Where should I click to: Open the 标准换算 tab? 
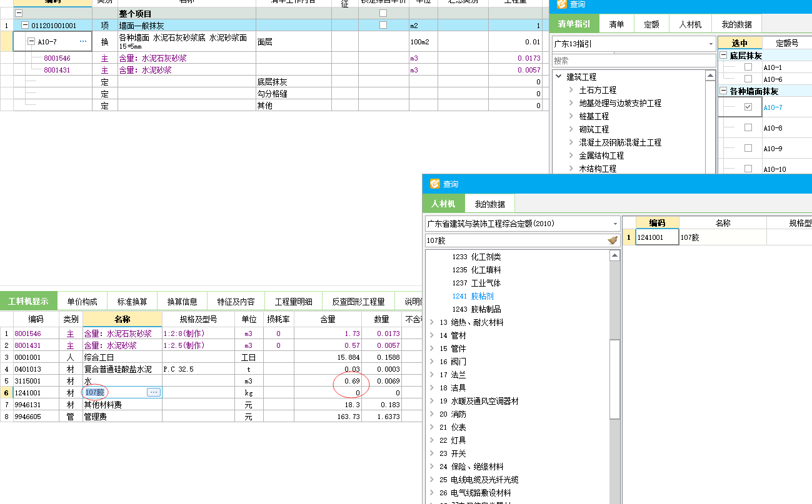(x=133, y=301)
